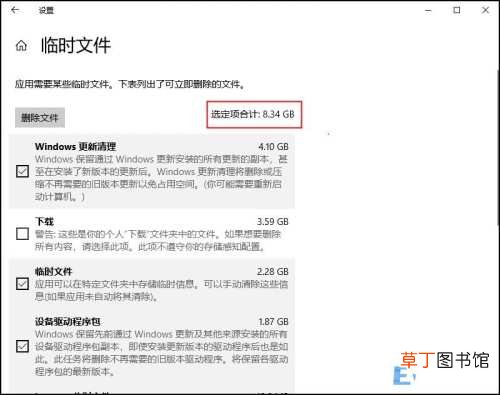Click the 设备驱动程序包 title
Image resolution: width=500 pixels, height=395 pixels.
point(68,322)
